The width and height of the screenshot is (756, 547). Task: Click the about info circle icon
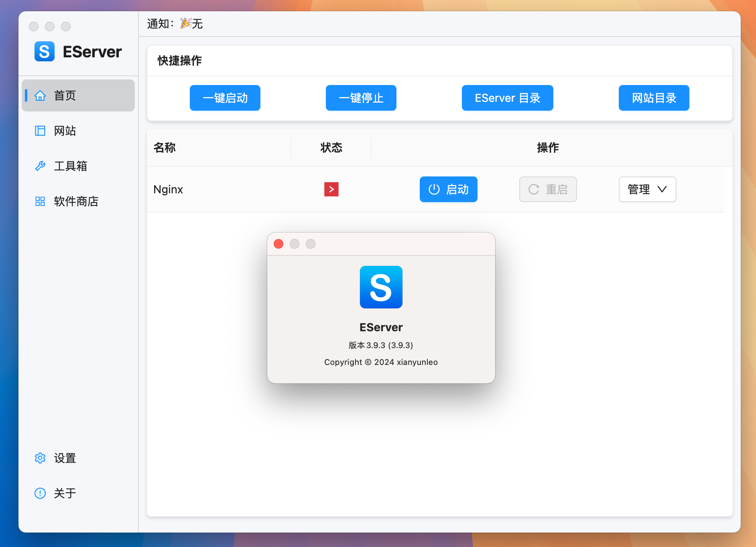coord(40,493)
